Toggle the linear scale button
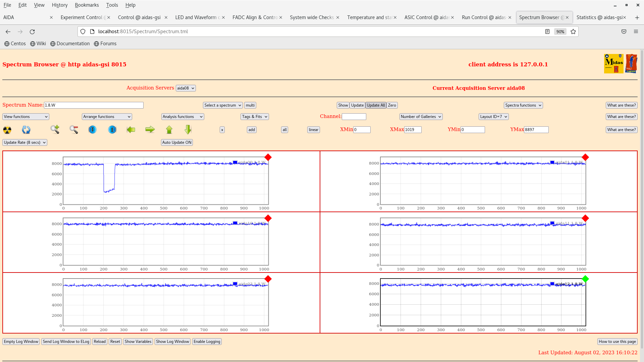The image size is (644, 362). point(313,130)
